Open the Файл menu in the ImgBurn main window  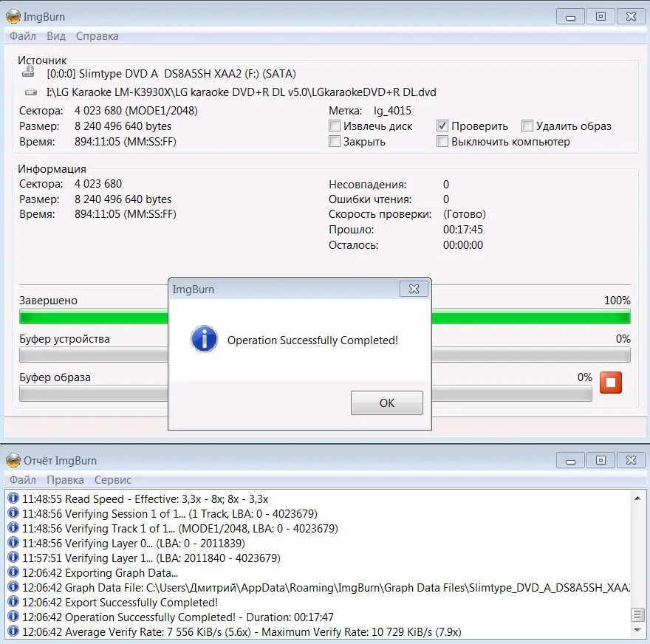23,36
